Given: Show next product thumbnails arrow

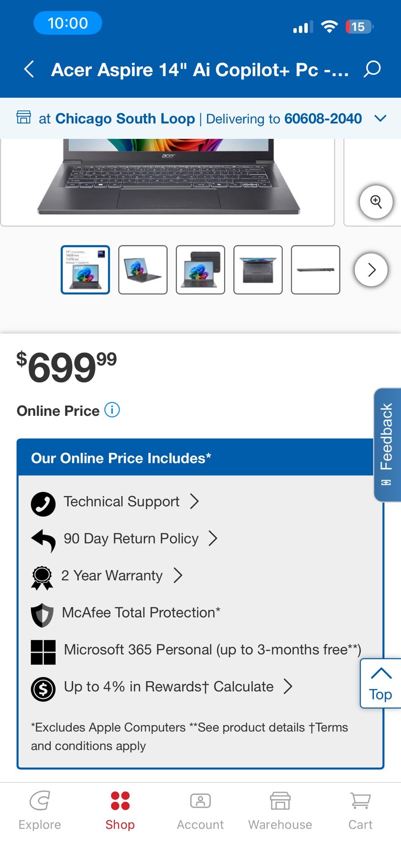Looking at the screenshot, I should pos(371,270).
